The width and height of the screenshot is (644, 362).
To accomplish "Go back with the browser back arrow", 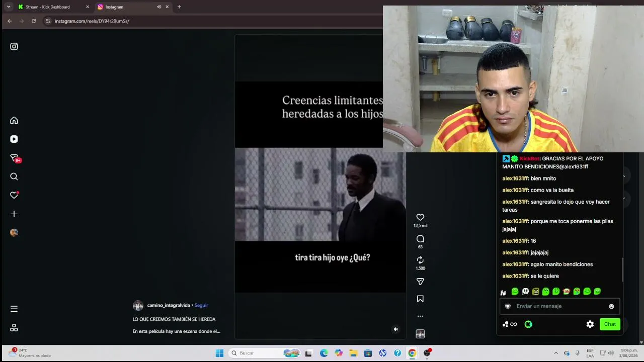I will tap(10, 21).
